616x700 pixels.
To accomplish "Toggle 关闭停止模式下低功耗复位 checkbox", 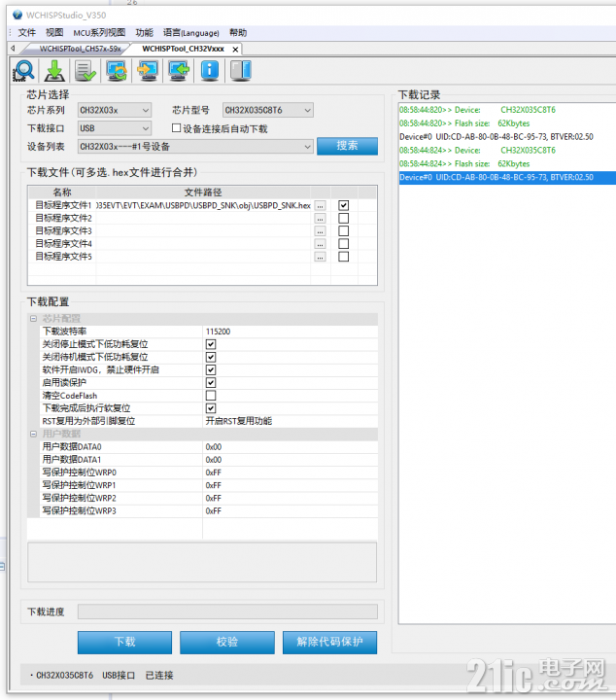I will [211, 344].
